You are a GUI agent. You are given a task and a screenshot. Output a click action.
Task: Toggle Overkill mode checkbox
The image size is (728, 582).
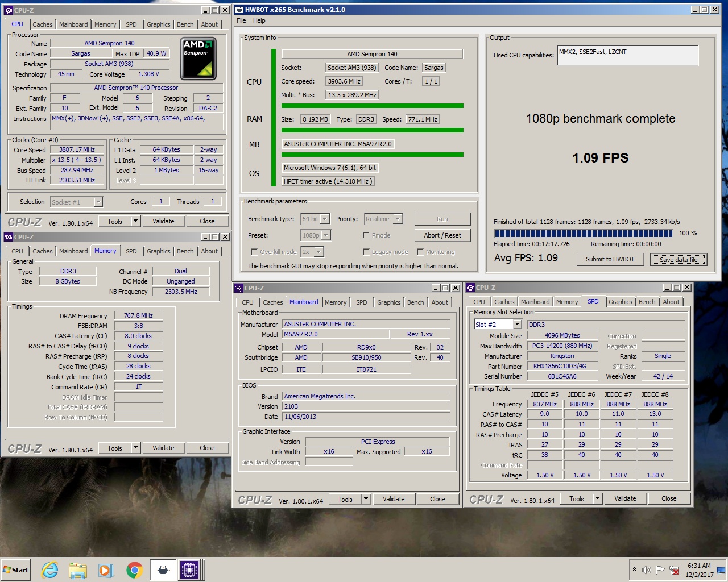tap(254, 252)
